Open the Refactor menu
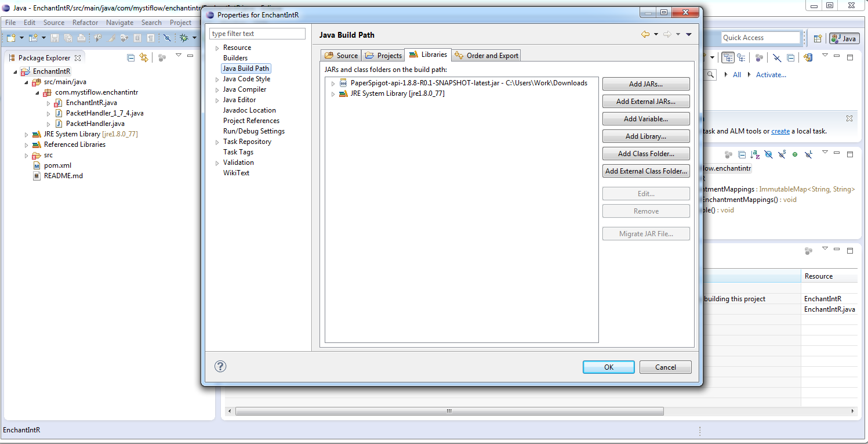 [85, 22]
